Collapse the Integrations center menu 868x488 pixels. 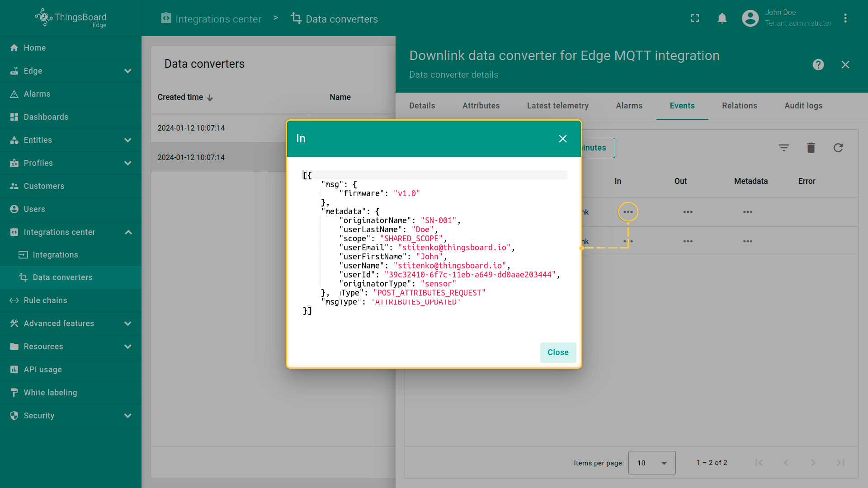(x=128, y=232)
